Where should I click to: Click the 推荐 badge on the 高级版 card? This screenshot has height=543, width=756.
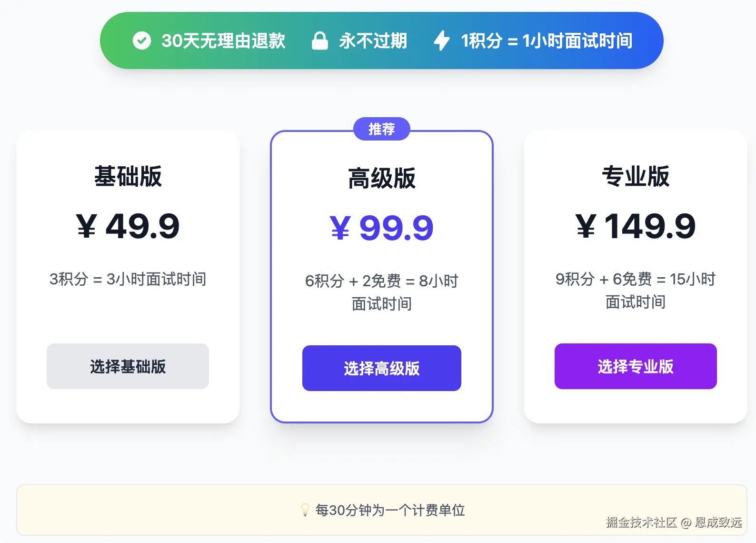coord(382,129)
